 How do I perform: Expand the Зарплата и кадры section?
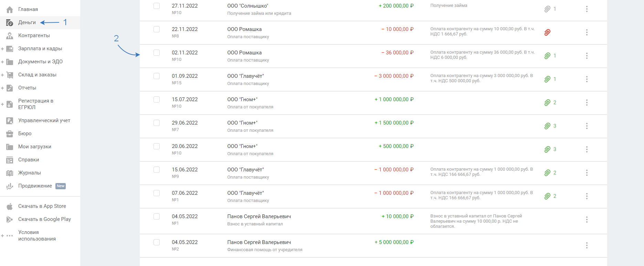[x=2, y=49]
